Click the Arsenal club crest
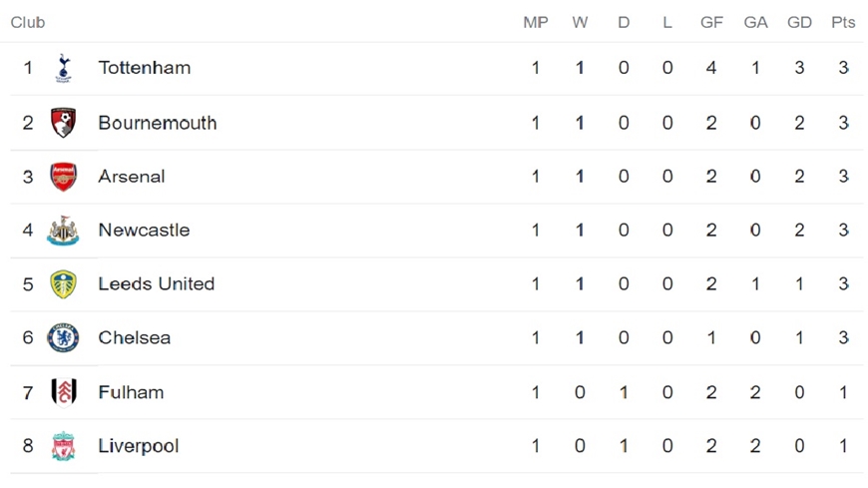This screenshot has height=488, width=868. [63, 177]
